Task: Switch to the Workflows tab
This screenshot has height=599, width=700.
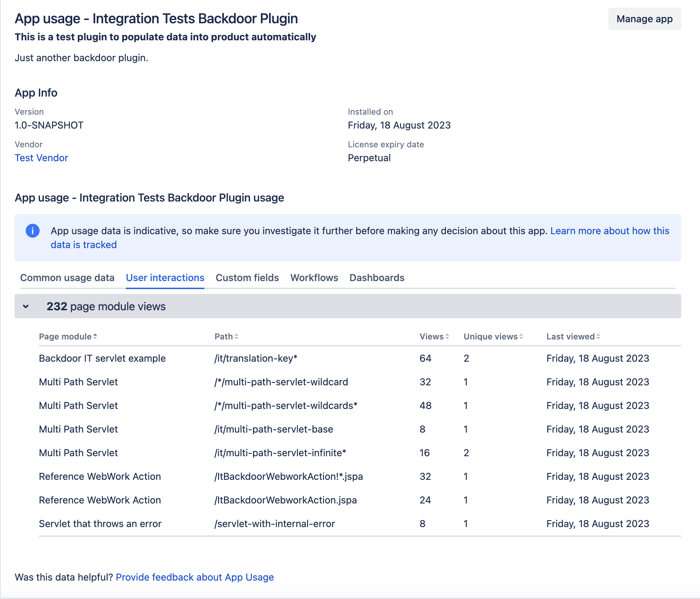Action: pos(314,278)
